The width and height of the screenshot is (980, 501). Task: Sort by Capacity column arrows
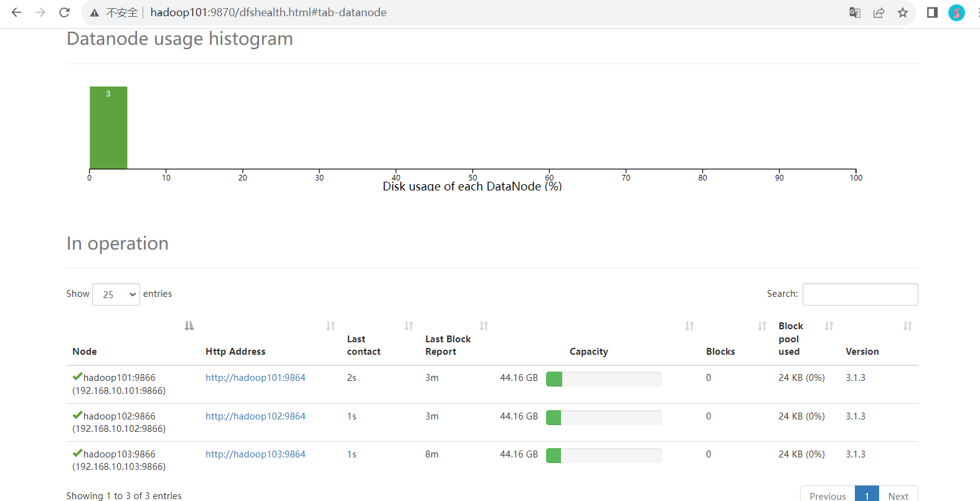pyautogui.click(x=689, y=325)
